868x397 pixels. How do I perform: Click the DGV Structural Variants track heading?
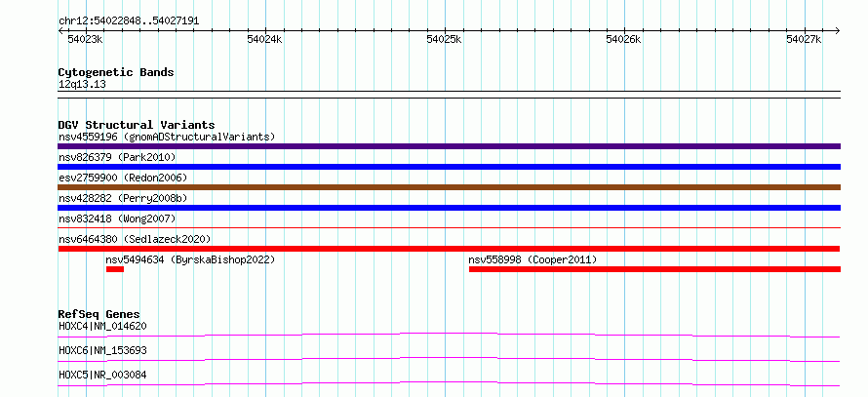pos(137,125)
